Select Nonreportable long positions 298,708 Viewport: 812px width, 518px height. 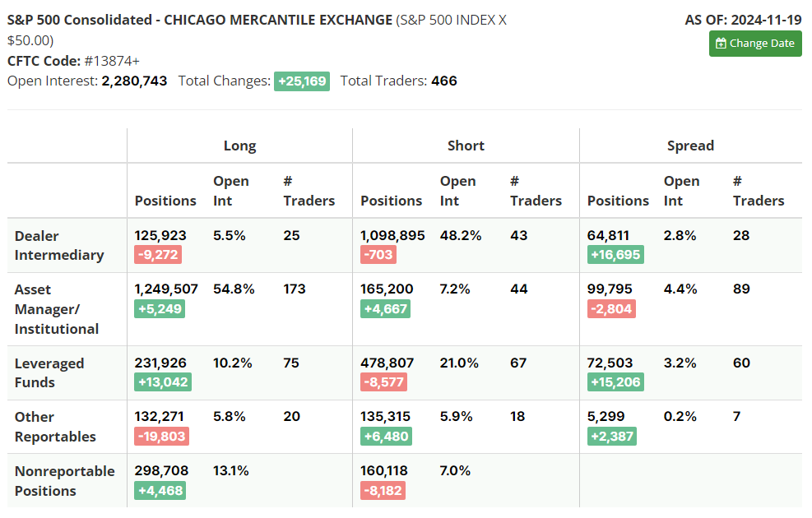click(x=161, y=471)
